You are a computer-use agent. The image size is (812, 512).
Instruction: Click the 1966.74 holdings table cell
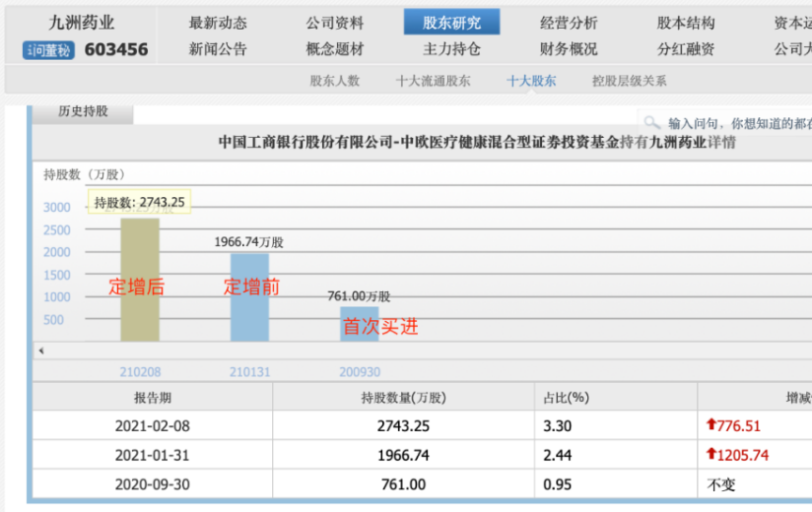pos(403,455)
